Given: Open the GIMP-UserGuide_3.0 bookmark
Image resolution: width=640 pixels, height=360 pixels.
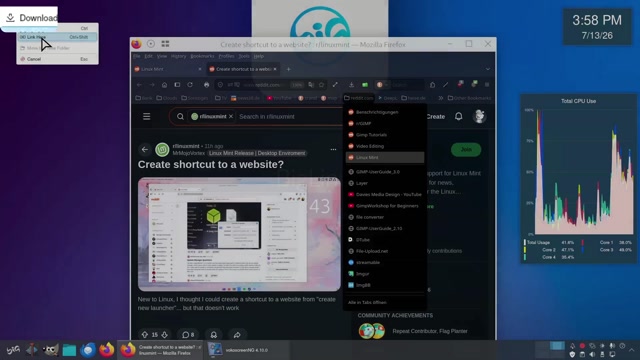Looking at the screenshot, I should click(x=384, y=172).
